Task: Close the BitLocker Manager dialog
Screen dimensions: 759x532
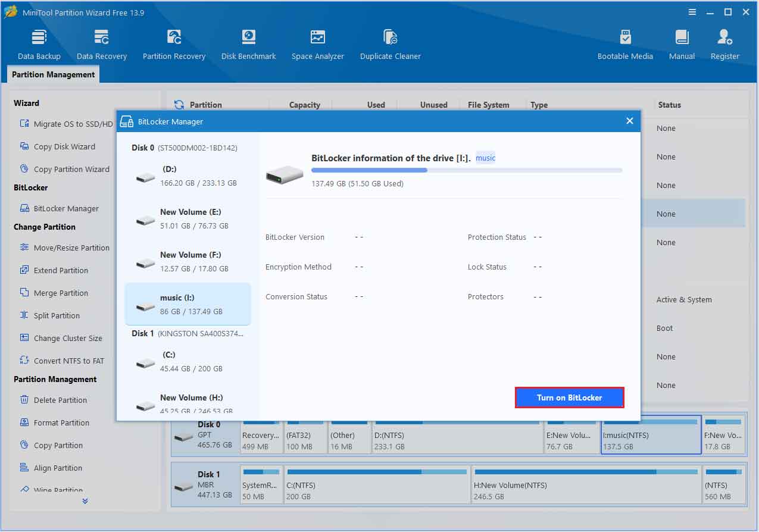Action: (629, 121)
